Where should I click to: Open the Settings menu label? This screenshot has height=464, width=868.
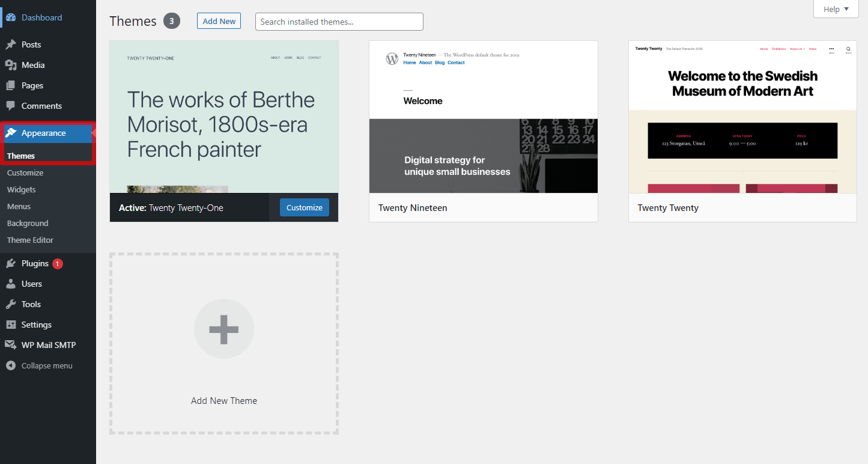[37, 325]
